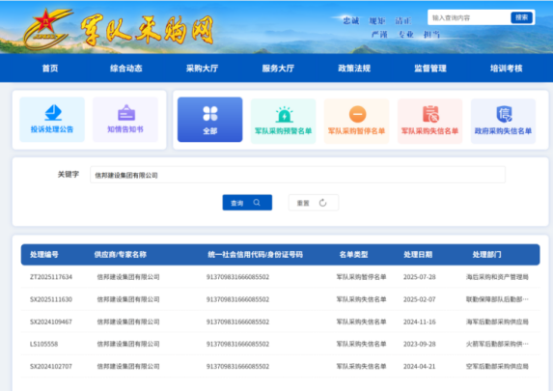Select 政府采购失信名单 shield icon

(505, 114)
